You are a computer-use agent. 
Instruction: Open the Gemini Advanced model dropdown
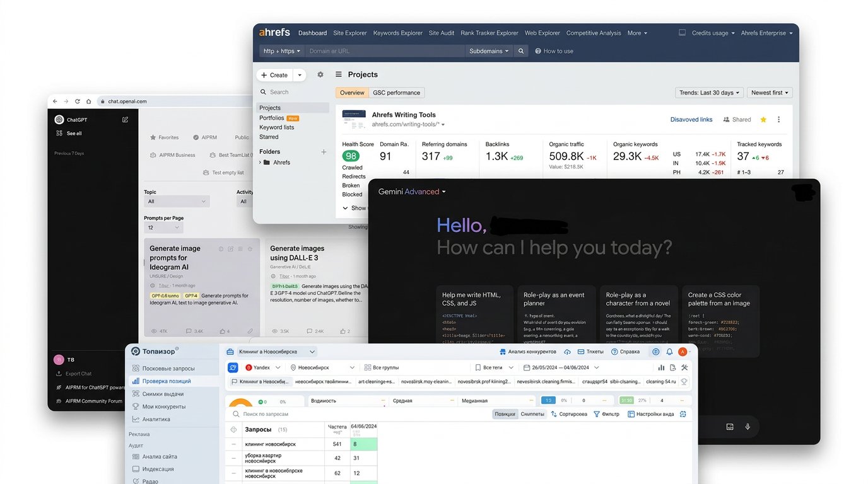point(413,192)
